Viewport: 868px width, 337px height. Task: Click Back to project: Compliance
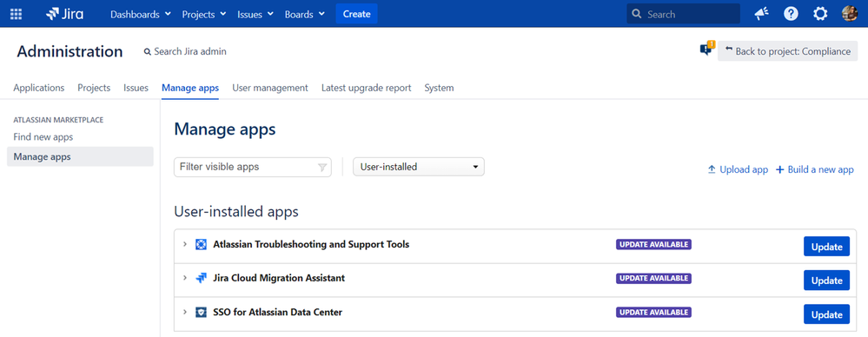pos(788,51)
